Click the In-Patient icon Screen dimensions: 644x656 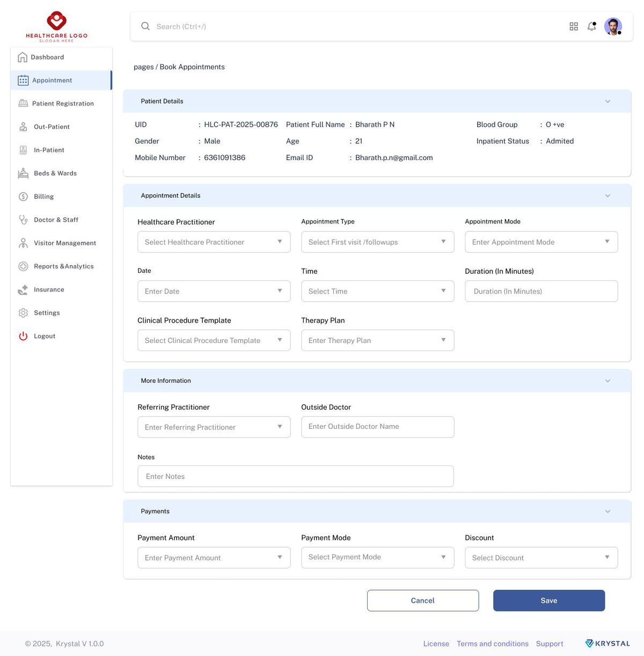[x=23, y=150]
